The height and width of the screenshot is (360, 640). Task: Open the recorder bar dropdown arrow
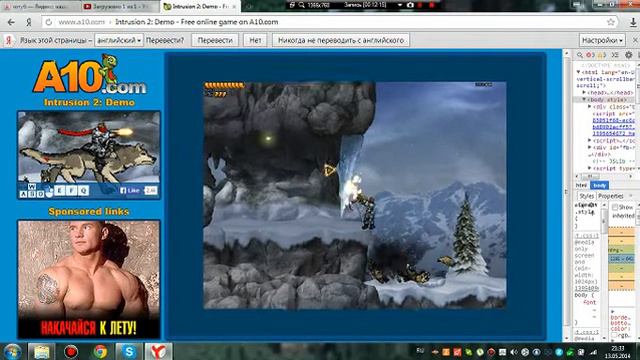click(400, 5)
